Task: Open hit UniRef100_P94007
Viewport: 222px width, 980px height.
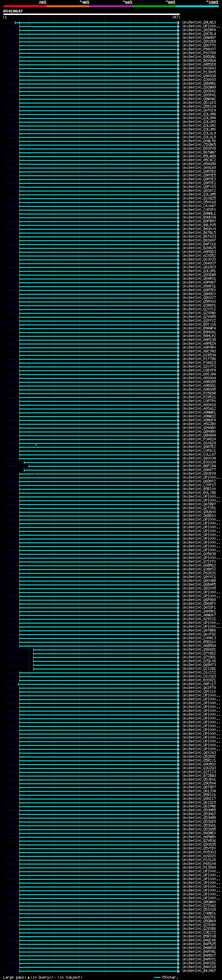Action: (199, 49)
